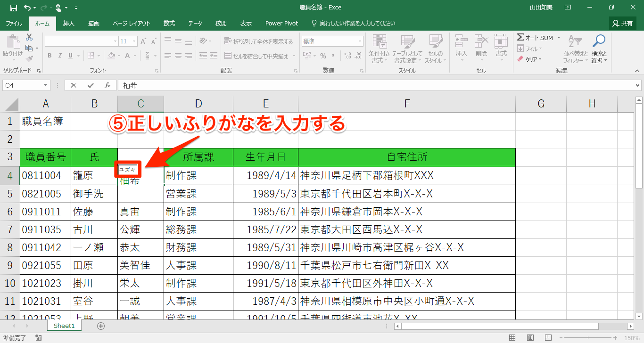Toggle Wrap Text (折り返して全体を表示する)
The width and height of the screenshot is (644, 343).
[258, 41]
